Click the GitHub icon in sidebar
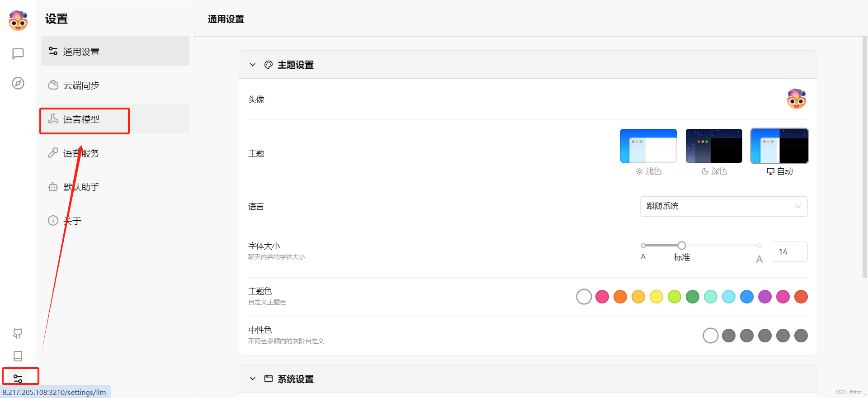Screen dimensions: 868x398 (x=18, y=333)
